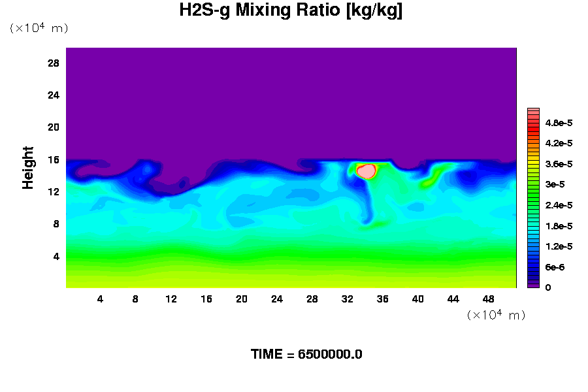588x392 pixels.
Task: Pick the purple swatch at colorbar bottom
Action: pos(533,285)
